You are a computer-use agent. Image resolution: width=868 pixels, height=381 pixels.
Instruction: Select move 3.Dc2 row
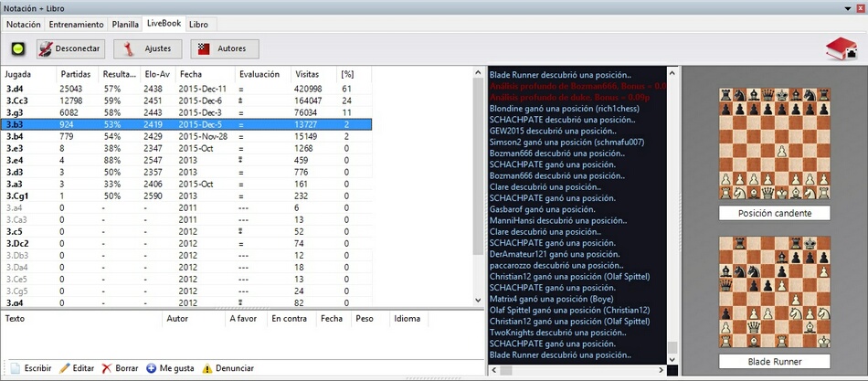186,244
